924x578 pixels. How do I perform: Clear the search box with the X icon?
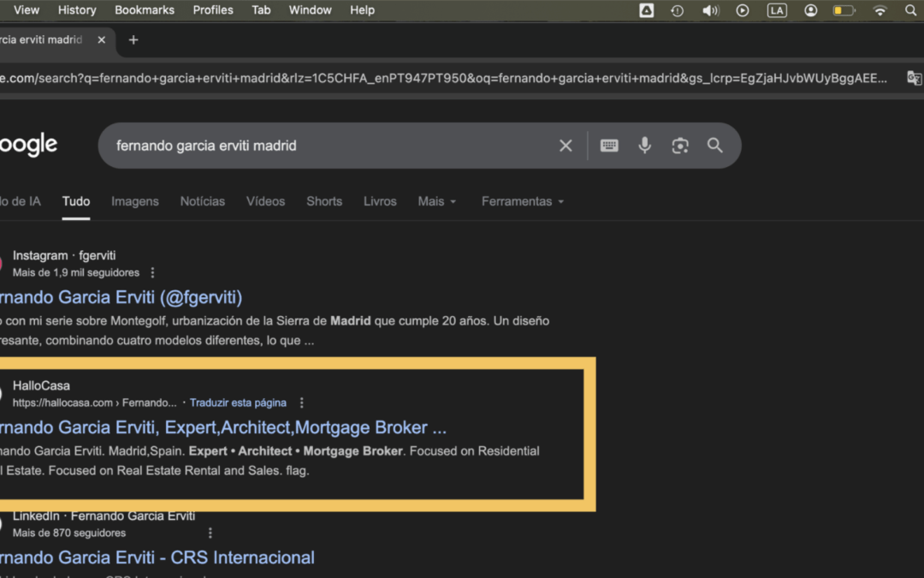[566, 146]
